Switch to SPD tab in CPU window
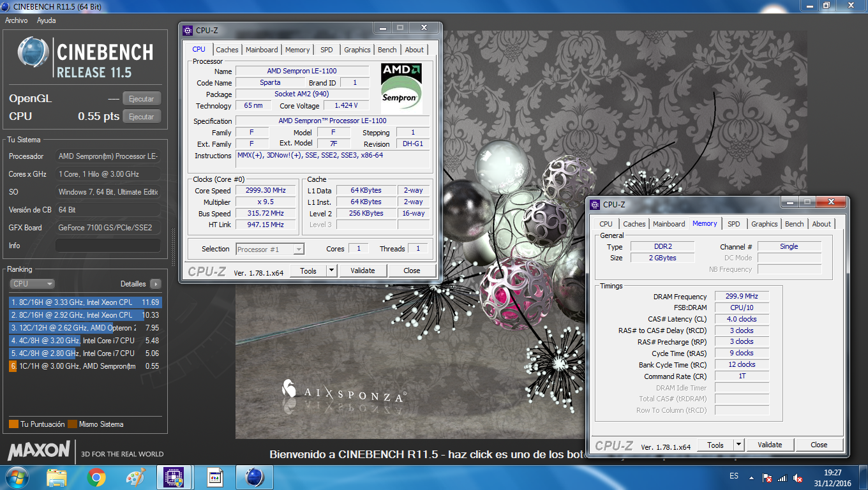This screenshot has height=490, width=868. [326, 50]
